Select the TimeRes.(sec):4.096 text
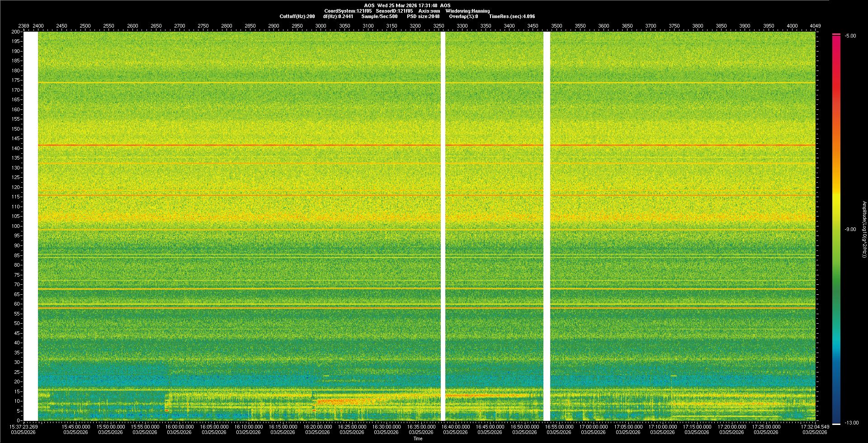 click(x=511, y=16)
